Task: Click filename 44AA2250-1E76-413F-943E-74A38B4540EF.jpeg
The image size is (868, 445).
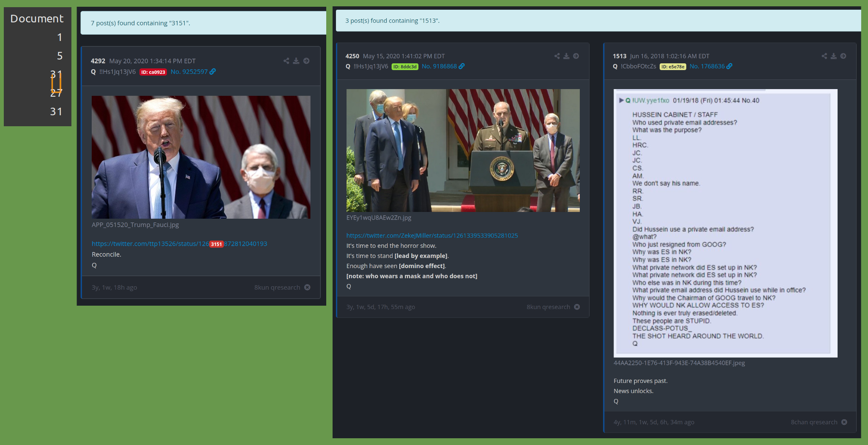Action: [679, 363]
